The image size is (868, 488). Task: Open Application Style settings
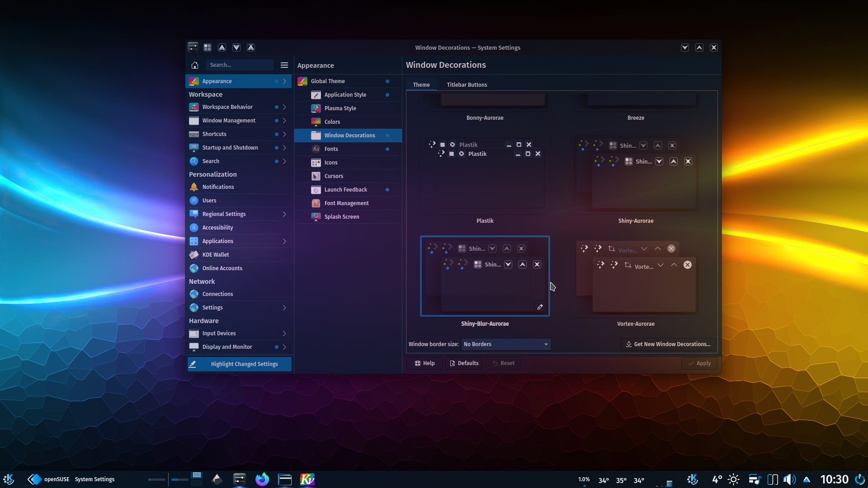pyautogui.click(x=348, y=95)
